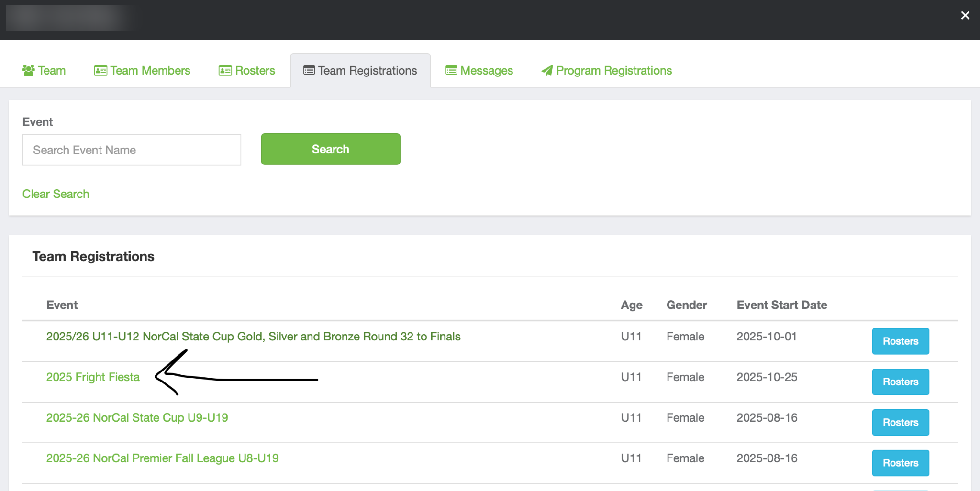Click the Rosters tab ID card icon
The width and height of the screenshot is (980, 491).
click(225, 71)
